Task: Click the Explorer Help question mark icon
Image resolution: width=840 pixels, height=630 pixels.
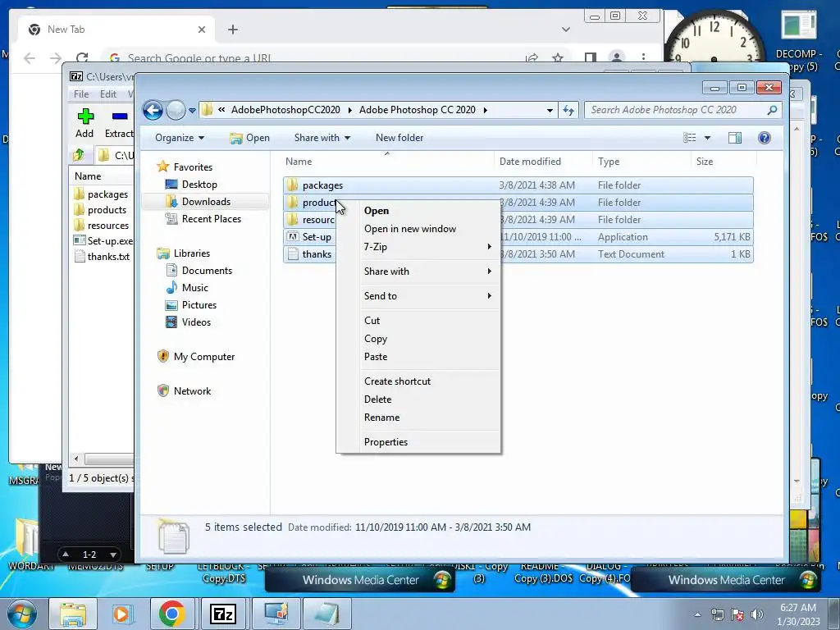Action: [765, 138]
